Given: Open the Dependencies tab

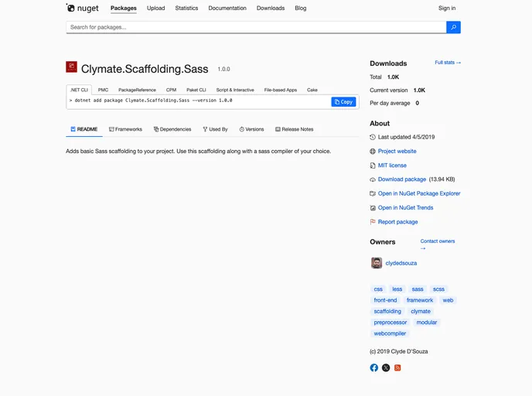Looking at the screenshot, I should click(x=172, y=129).
